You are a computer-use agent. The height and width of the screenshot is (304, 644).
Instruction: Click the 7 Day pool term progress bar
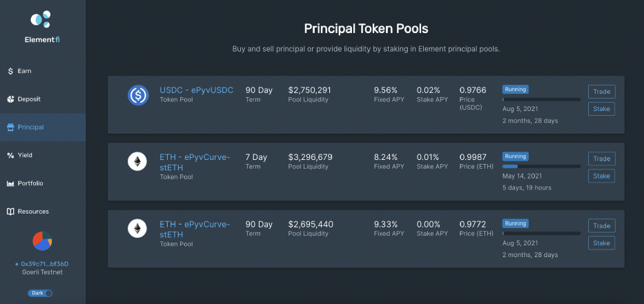[541, 167]
